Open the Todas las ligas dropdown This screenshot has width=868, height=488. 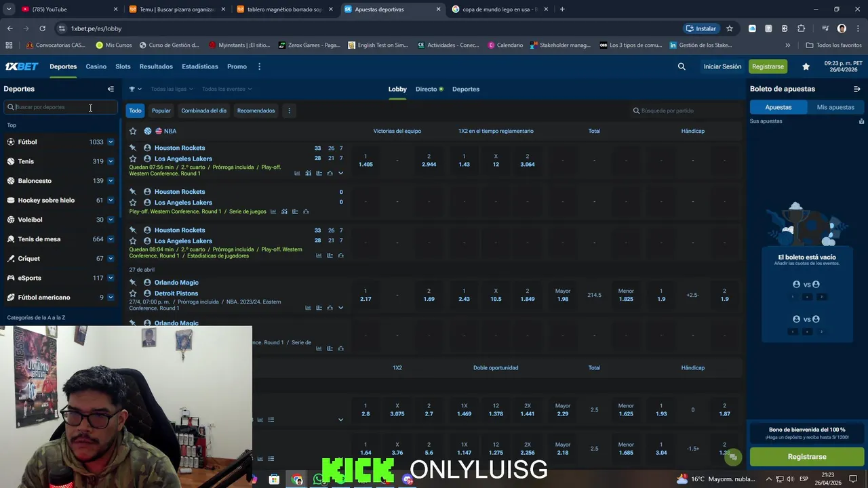point(172,89)
